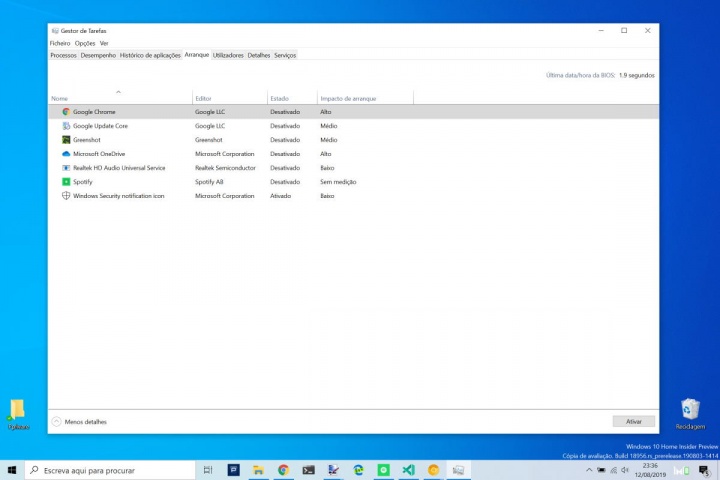This screenshot has width=720, height=480.
Task: Click the Sem medição impact cell
Action: point(338,182)
